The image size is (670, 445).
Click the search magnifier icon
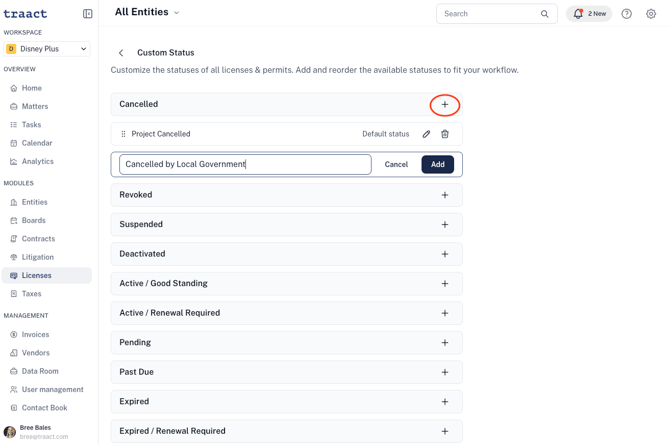(544, 14)
